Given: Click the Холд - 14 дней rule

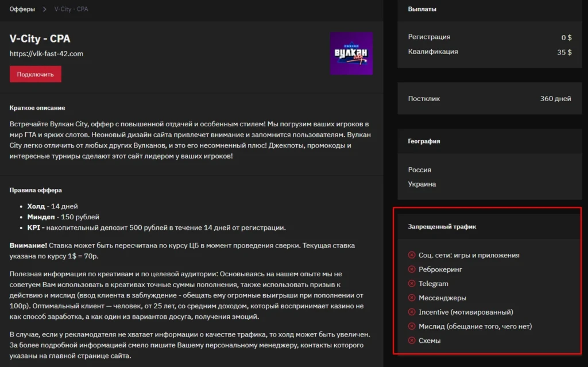Looking at the screenshot, I should coord(52,206).
